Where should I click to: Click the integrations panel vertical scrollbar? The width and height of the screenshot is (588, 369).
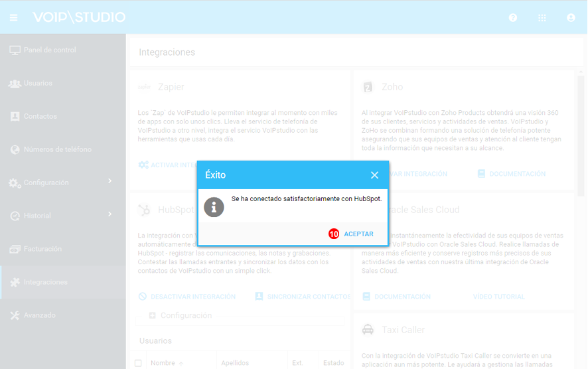click(x=581, y=135)
